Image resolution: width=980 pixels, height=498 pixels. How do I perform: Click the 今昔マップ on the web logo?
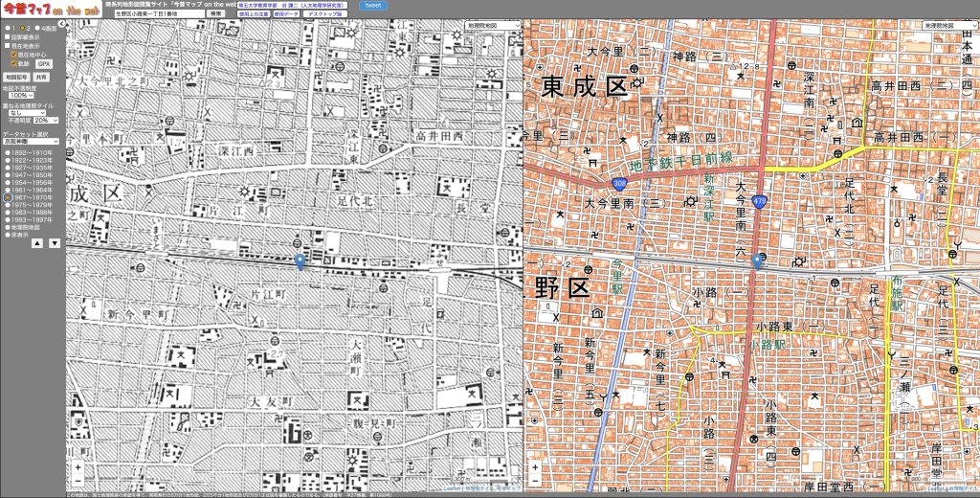tap(51, 9)
